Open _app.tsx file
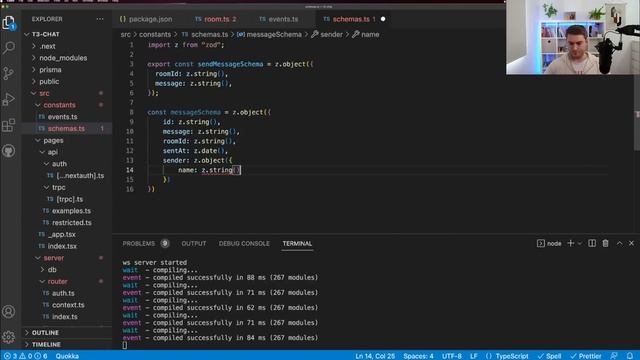Viewport: 640px width, 360px height. (x=62, y=235)
